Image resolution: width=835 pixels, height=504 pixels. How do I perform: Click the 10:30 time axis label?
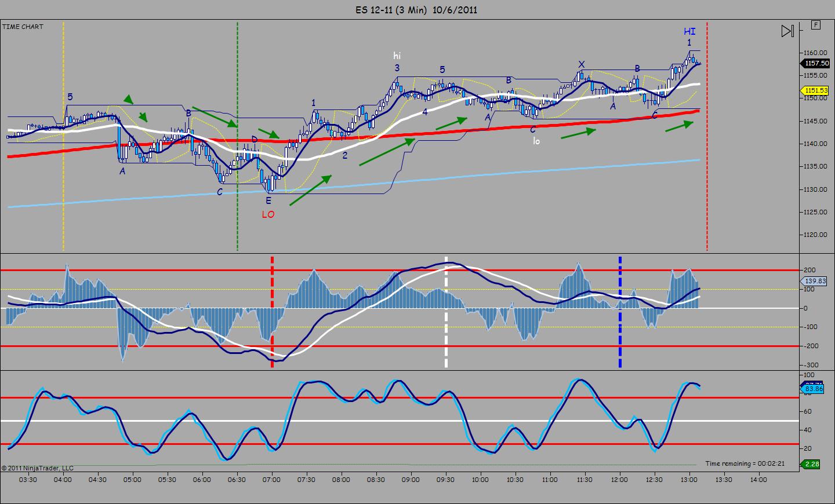tap(515, 480)
